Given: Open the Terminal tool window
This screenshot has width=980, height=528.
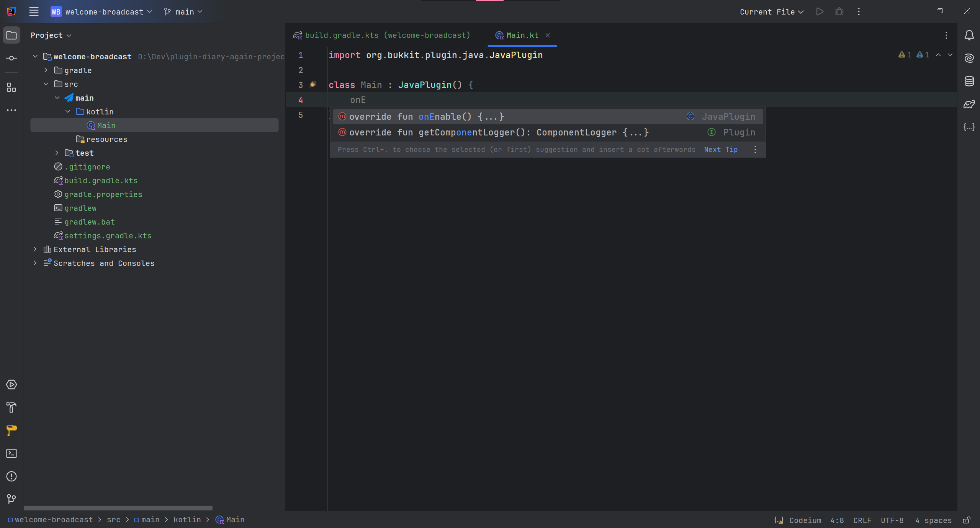Looking at the screenshot, I should click(x=11, y=453).
